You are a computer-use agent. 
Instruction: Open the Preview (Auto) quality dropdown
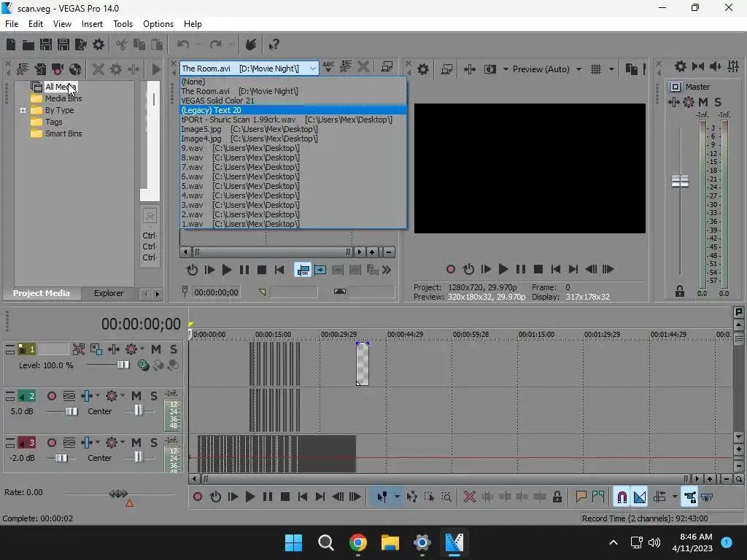pyautogui.click(x=578, y=69)
